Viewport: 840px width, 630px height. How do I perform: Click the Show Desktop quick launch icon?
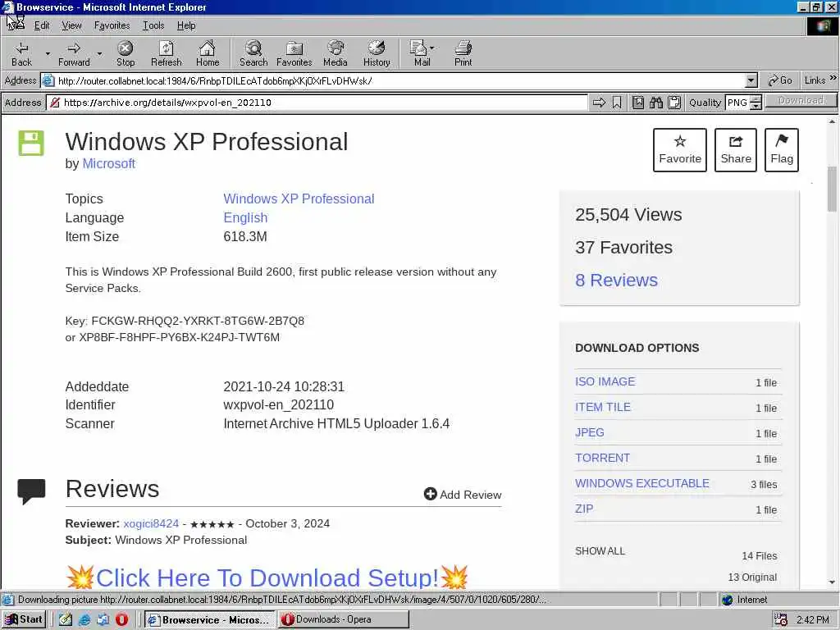click(66, 619)
